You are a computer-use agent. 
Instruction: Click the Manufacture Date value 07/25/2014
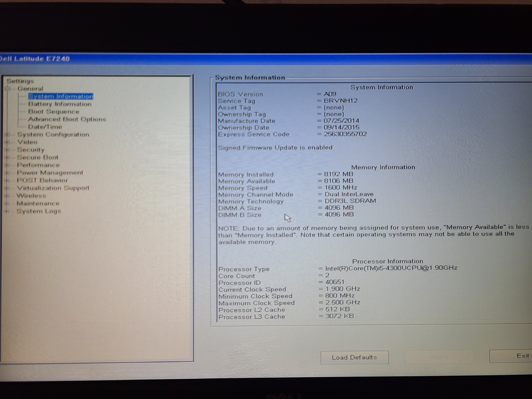point(341,121)
